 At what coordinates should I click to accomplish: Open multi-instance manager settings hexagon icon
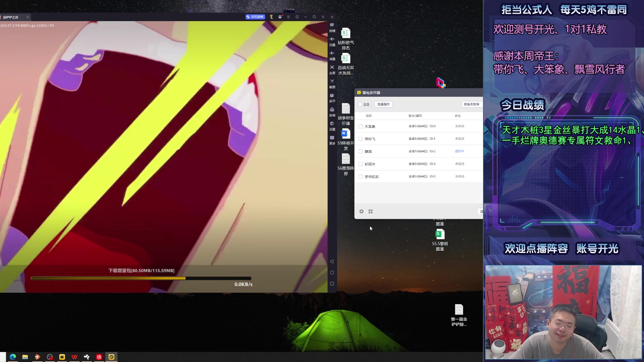[361, 212]
